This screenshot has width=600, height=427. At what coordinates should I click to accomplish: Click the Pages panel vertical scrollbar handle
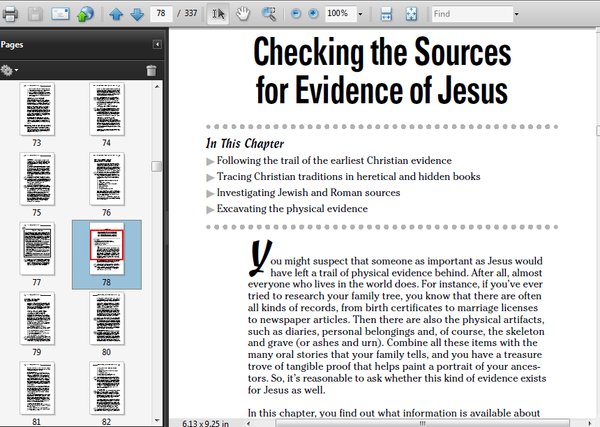pos(156,166)
